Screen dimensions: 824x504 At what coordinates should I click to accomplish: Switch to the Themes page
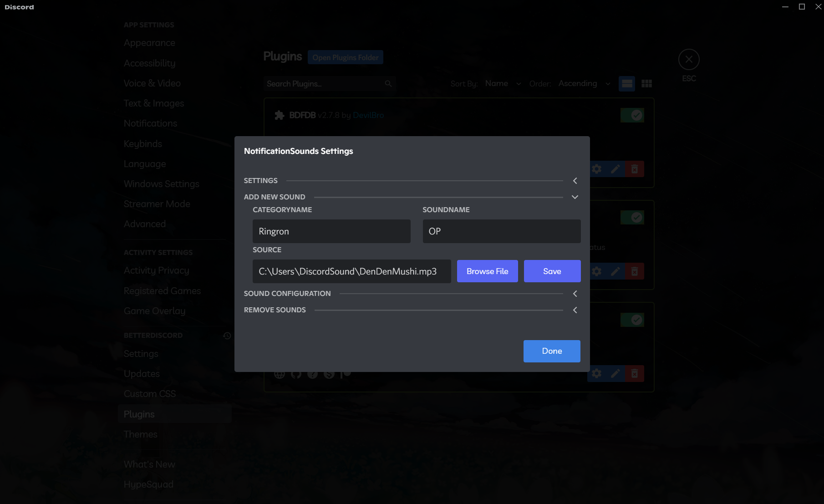[x=140, y=434]
